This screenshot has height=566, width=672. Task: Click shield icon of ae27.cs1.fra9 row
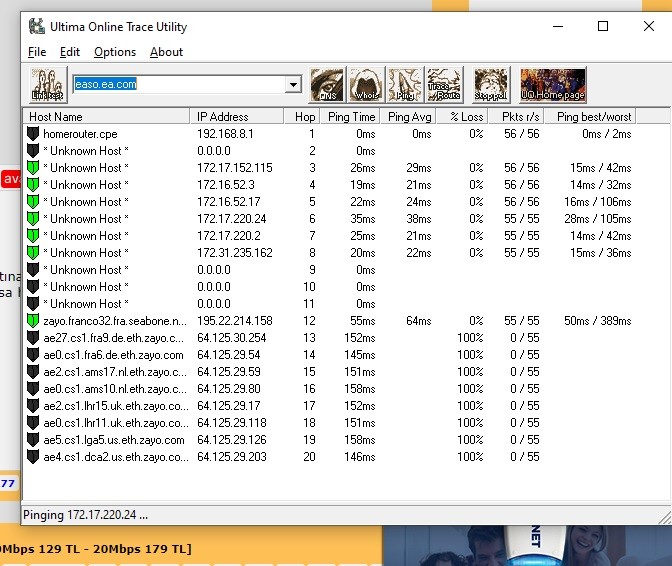(x=33, y=338)
